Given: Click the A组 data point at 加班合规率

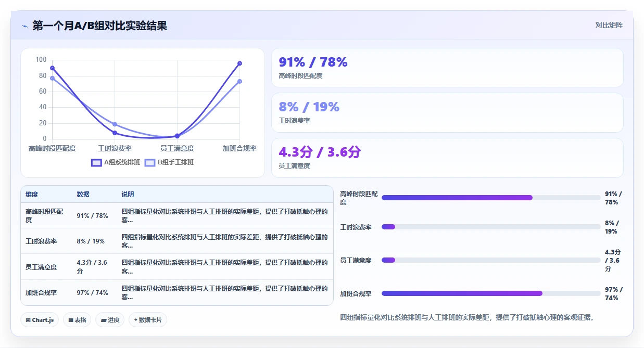Looking at the screenshot, I should tap(239, 63).
